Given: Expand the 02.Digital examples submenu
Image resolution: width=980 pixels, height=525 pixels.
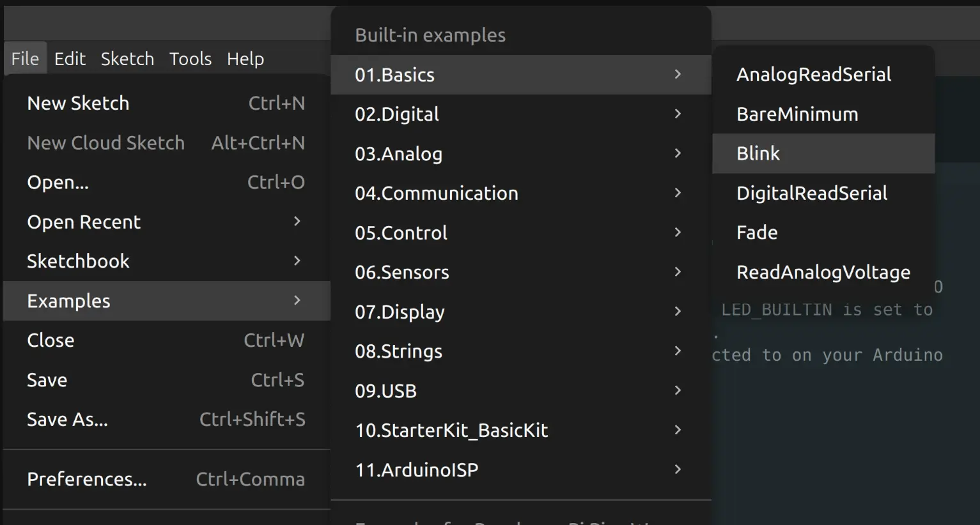Looking at the screenshot, I should (396, 114).
